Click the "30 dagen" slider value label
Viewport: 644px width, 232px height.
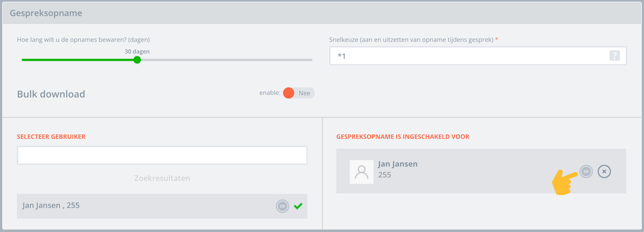(137, 51)
